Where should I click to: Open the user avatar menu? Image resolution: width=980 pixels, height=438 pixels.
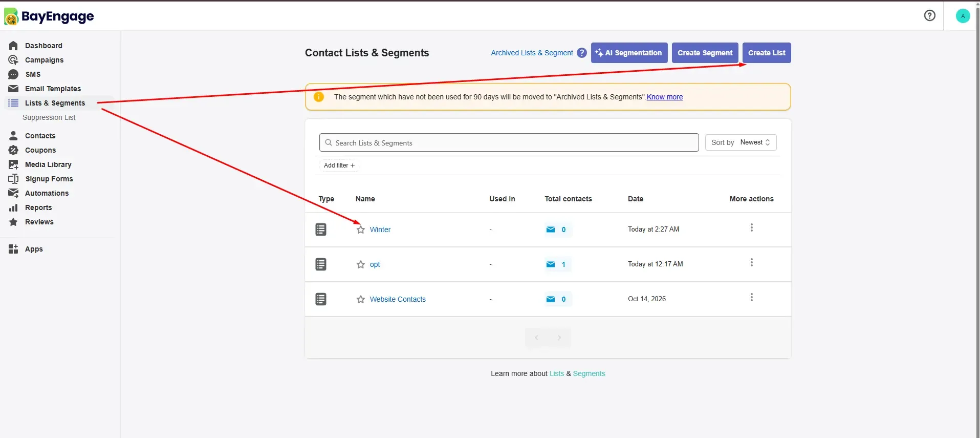pos(963,16)
